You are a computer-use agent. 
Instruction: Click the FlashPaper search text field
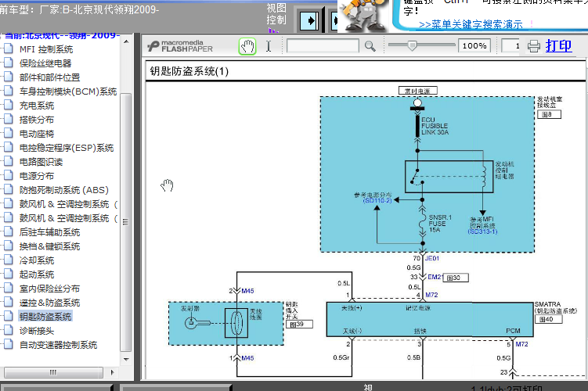click(x=323, y=46)
